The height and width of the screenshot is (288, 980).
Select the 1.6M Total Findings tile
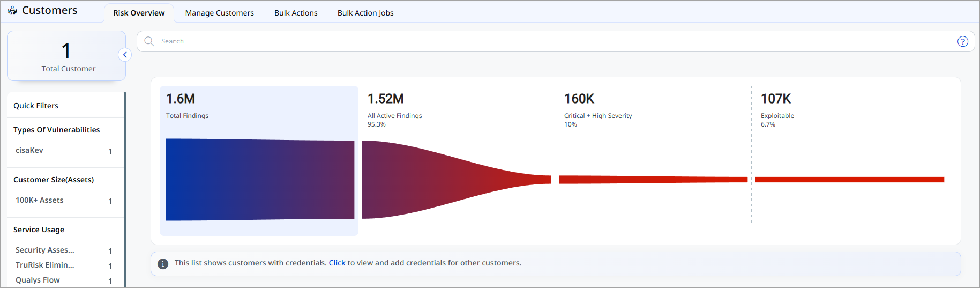click(x=259, y=160)
